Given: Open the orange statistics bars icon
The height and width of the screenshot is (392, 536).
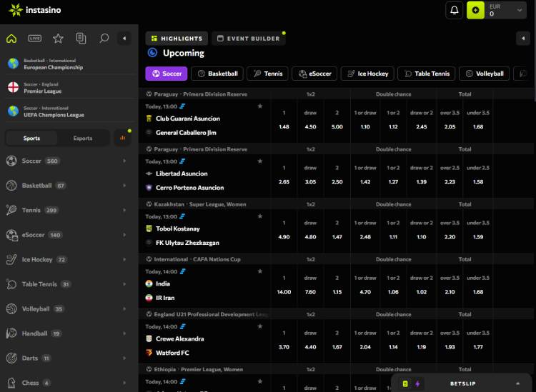Looking at the screenshot, I should [x=124, y=138].
